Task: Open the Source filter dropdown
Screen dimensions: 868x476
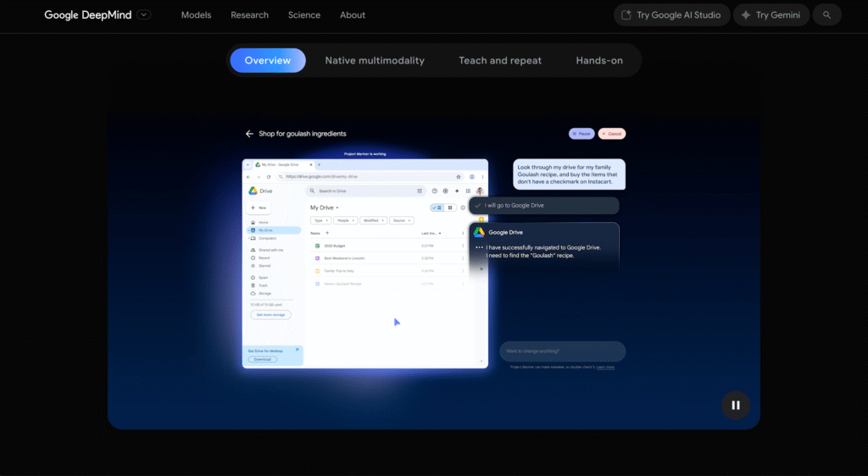Action: pos(401,220)
